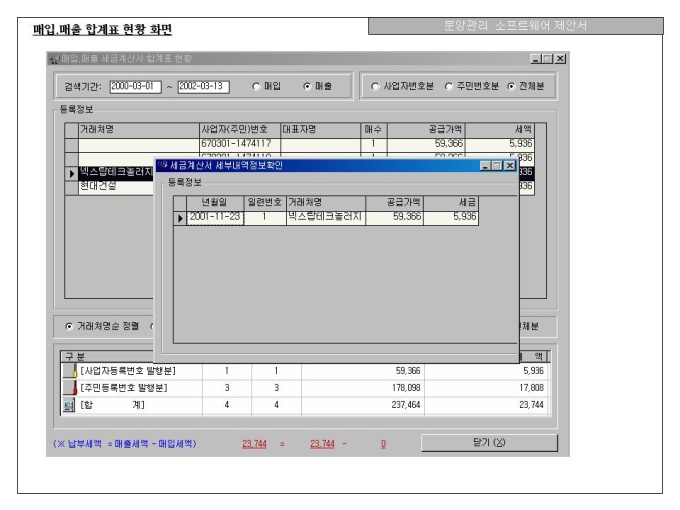Viewport: 680px width, 510px height.
Task: Maximize the 합계표 현황 main window
Action: coord(547,59)
